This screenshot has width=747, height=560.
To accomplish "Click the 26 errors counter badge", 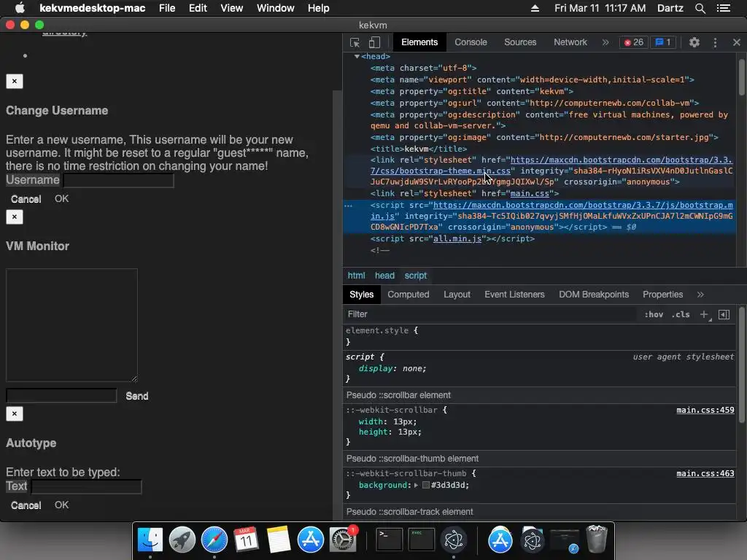I will (634, 42).
